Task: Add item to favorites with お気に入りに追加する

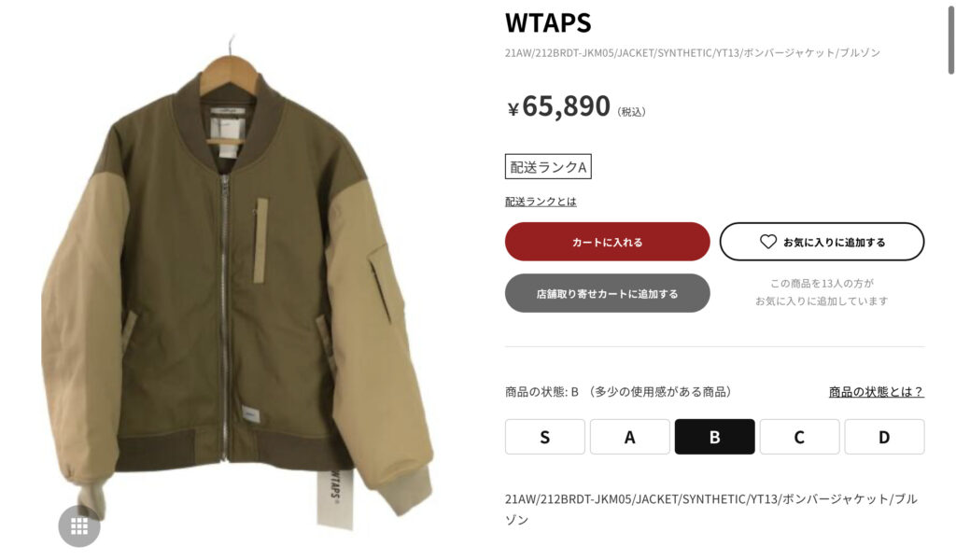Action: click(822, 242)
